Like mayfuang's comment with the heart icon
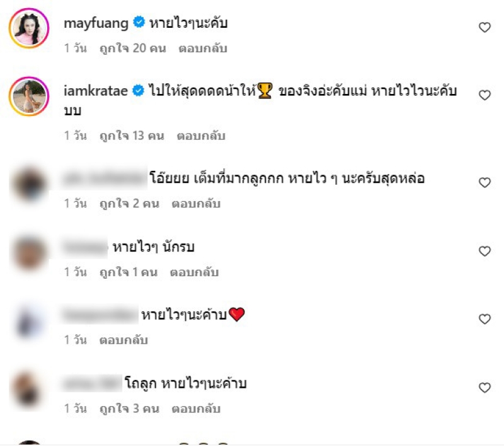Screen dimensions: 504x447 pos(484,27)
